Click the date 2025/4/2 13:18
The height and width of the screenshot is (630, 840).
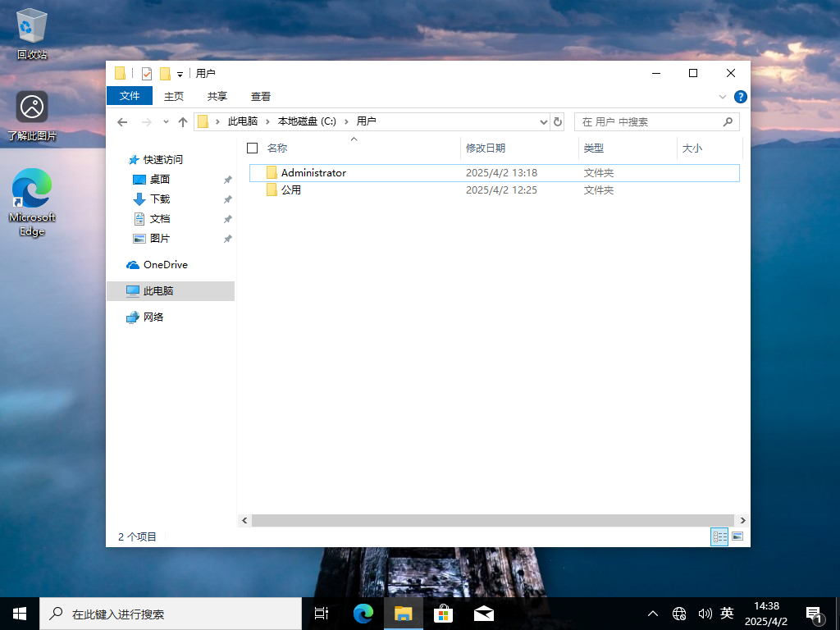(x=501, y=173)
